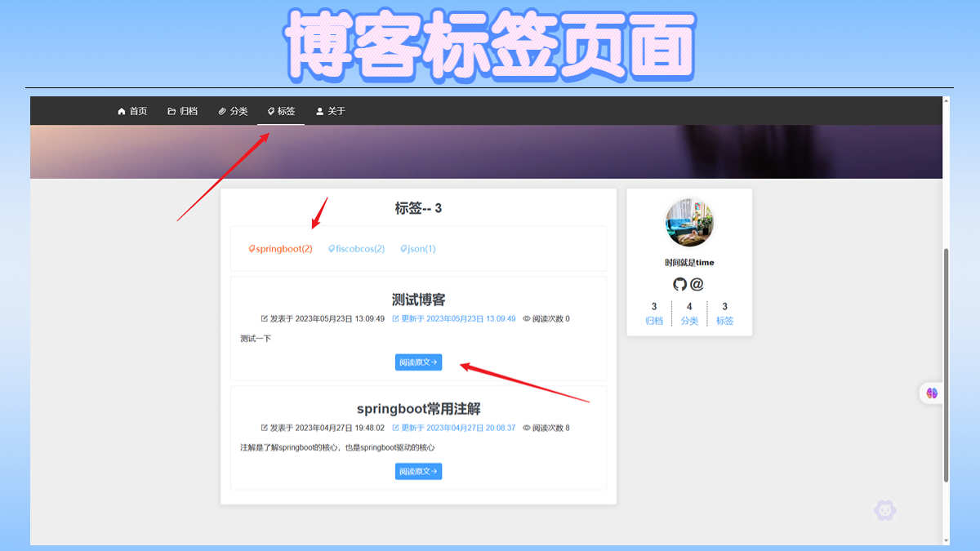Open the GitHub icon in profile card
Viewport: 980px width, 551px height.
(680, 284)
